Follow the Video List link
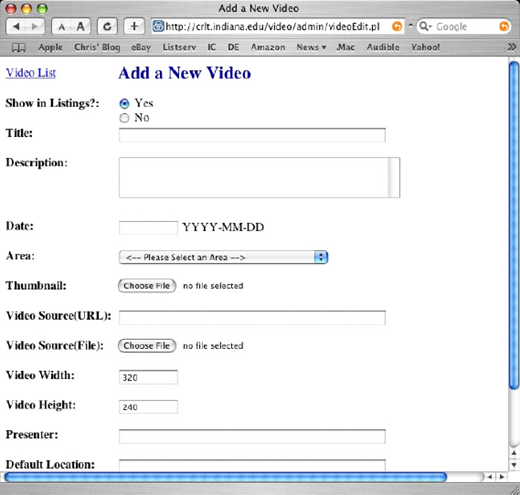 click(x=31, y=73)
